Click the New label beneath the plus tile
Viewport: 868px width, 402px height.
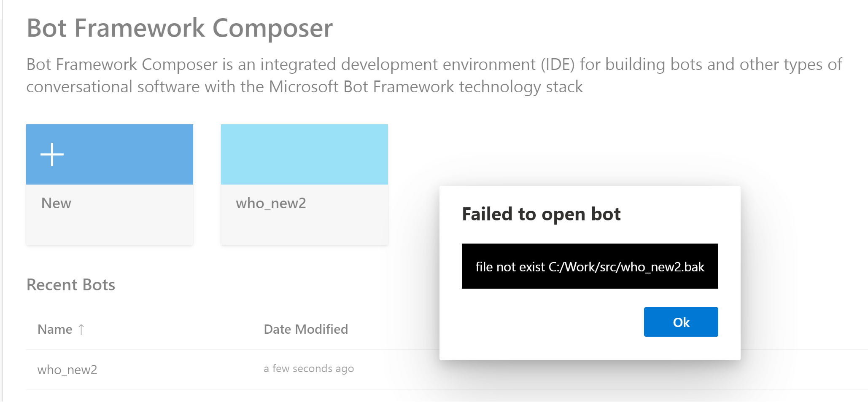click(56, 204)
